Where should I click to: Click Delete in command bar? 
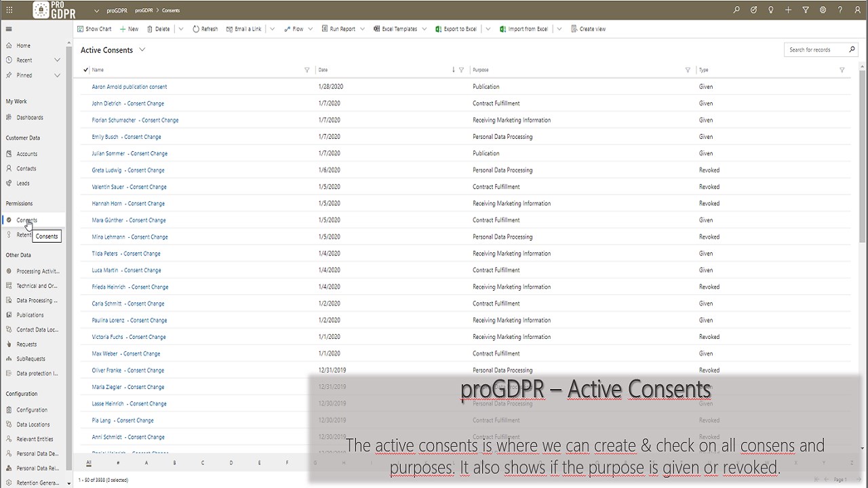(159, 29)
